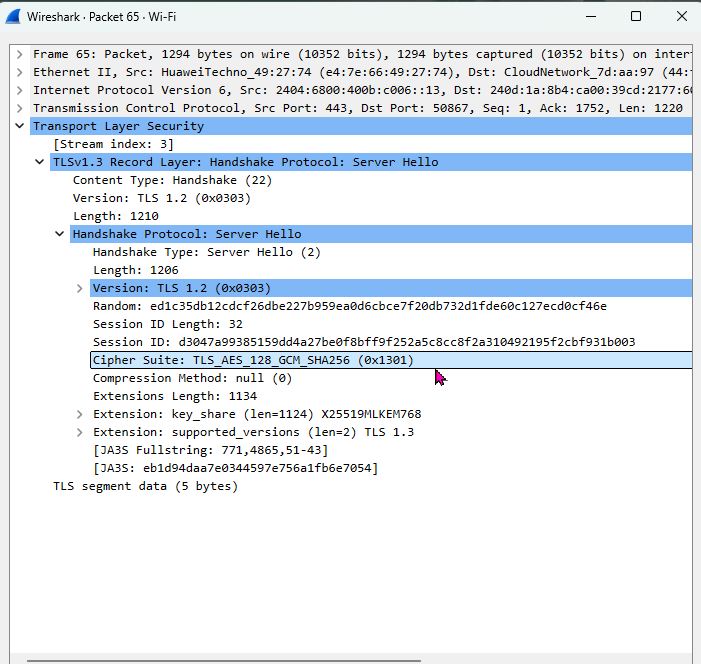The image size is (701, 664).
Task: Maximize the Packet 65 window
Action: coord(636,17)
